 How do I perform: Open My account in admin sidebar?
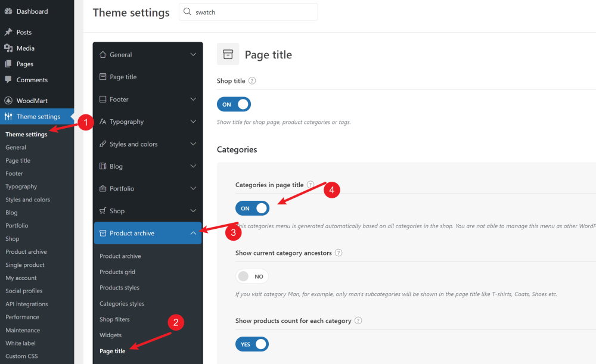[21, 278]
